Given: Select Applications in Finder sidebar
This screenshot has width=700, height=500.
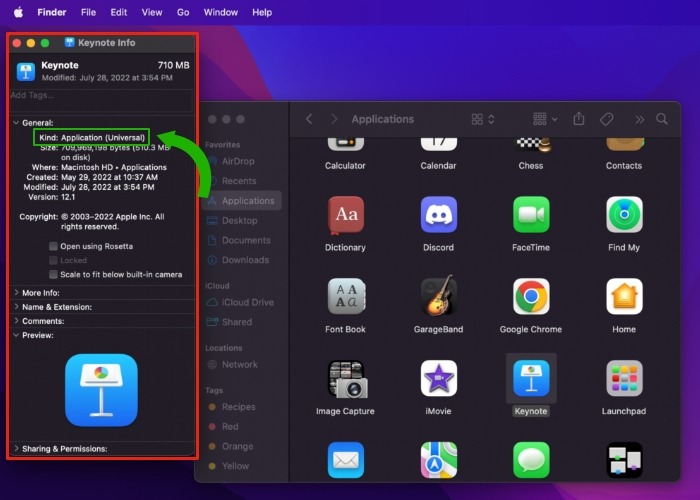Looking at the screenshot, I should click(242, 200).
